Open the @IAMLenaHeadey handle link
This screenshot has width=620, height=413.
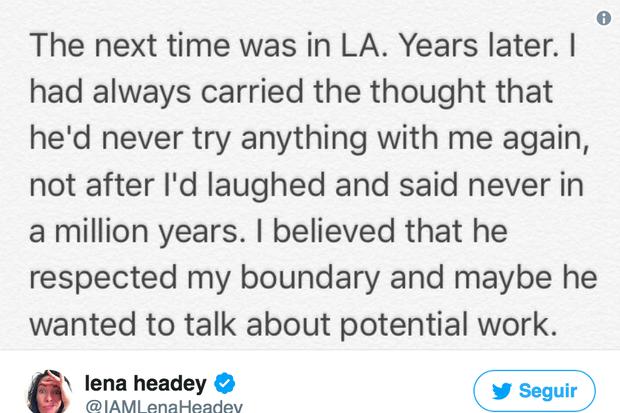pos(164,407)
